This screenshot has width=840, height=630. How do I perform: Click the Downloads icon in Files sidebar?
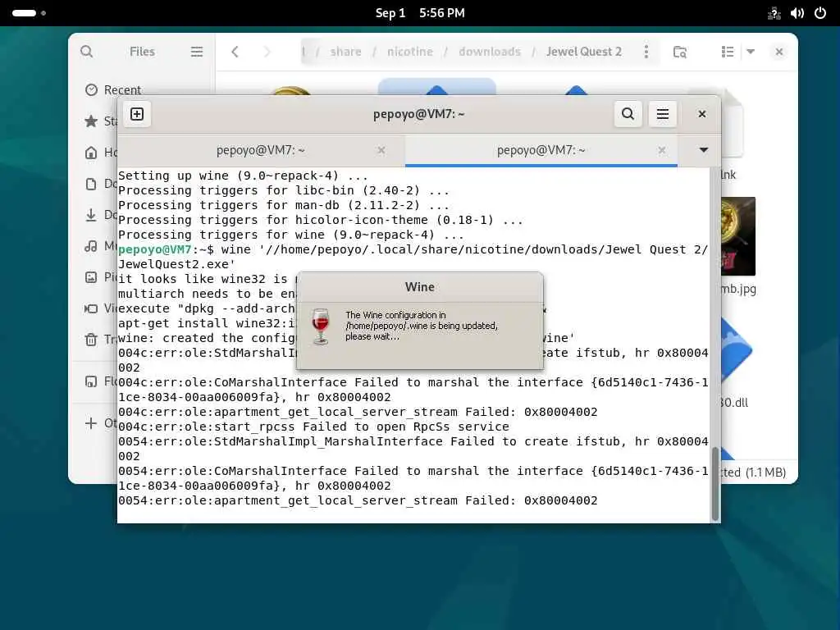(91, 215)
